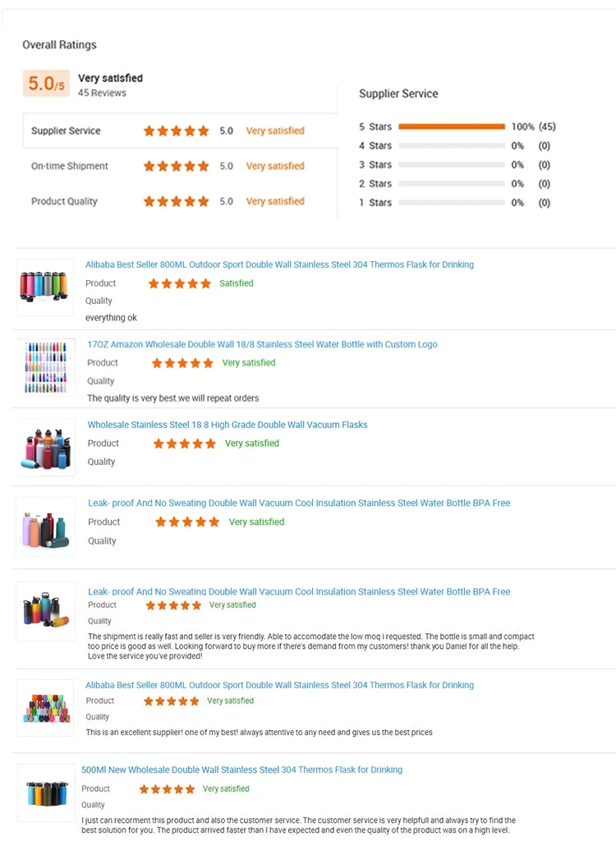The image size is (616, 855).
Task: Open Alibaba Best Seller link above 'everything ok'
Action: [x=279, y=264]
